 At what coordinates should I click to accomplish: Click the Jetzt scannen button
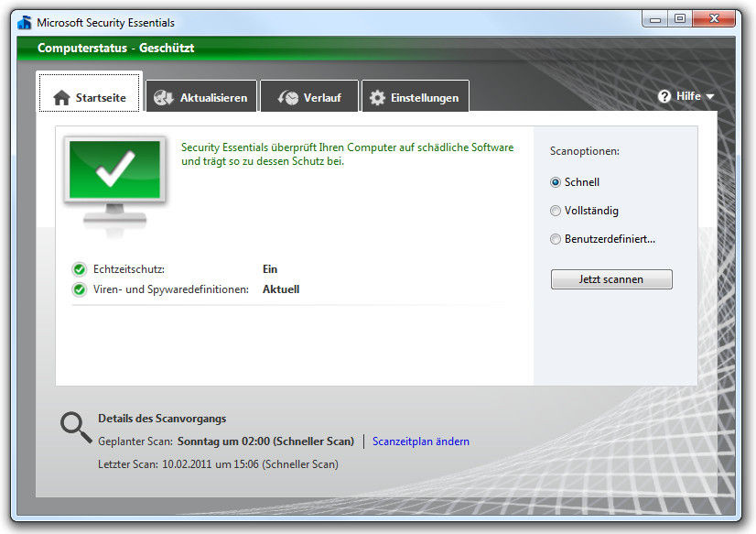[x=611, y=279]
